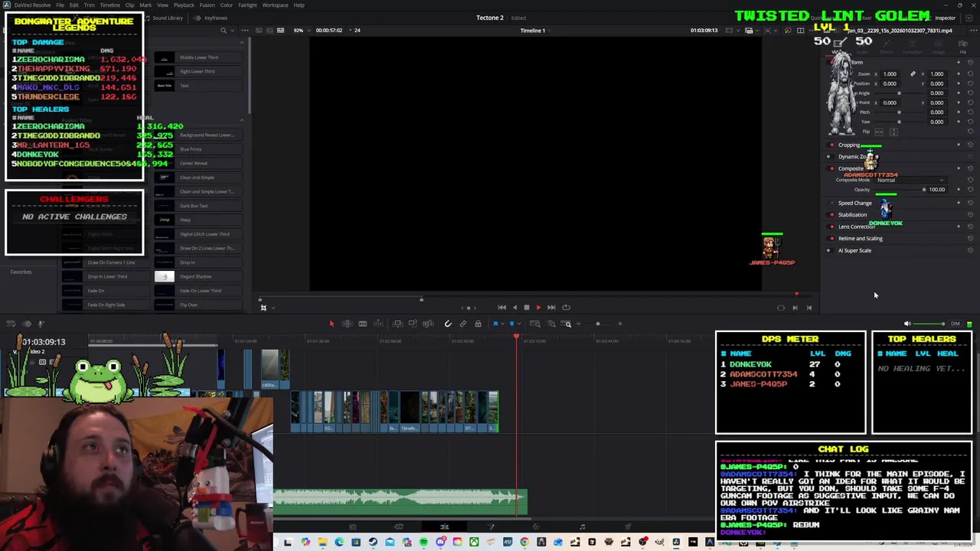This screenshot has width=980, height=551.
Task: Expand the Speed Change section header
Action: (855, 203)
